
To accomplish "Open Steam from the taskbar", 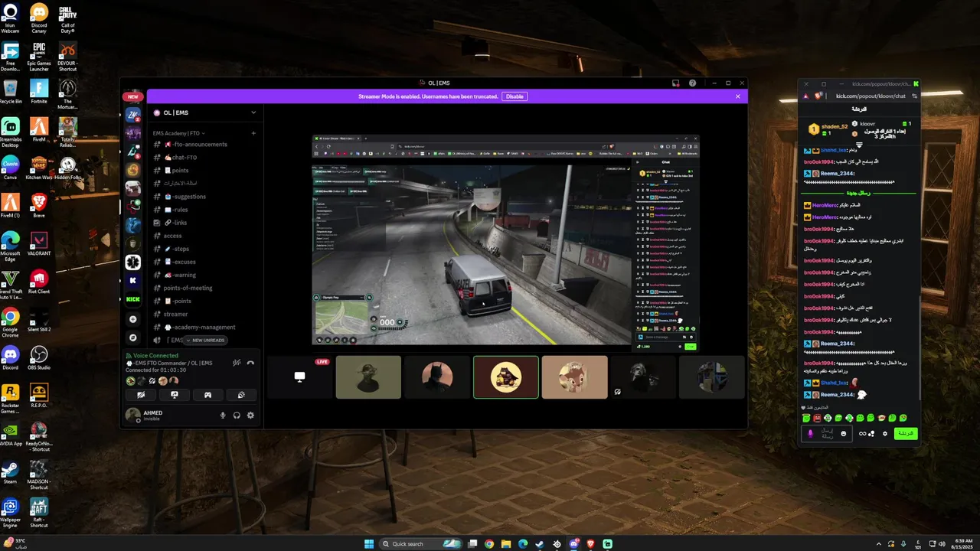I will 540,543.
